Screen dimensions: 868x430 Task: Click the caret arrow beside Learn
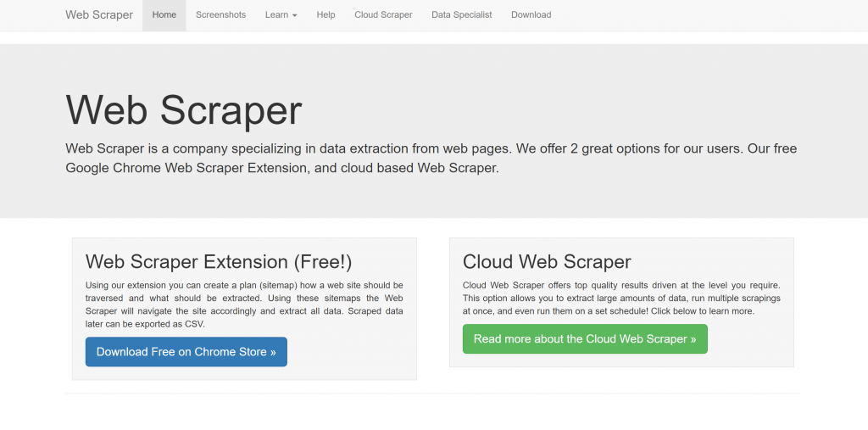[x=294, y=16]
